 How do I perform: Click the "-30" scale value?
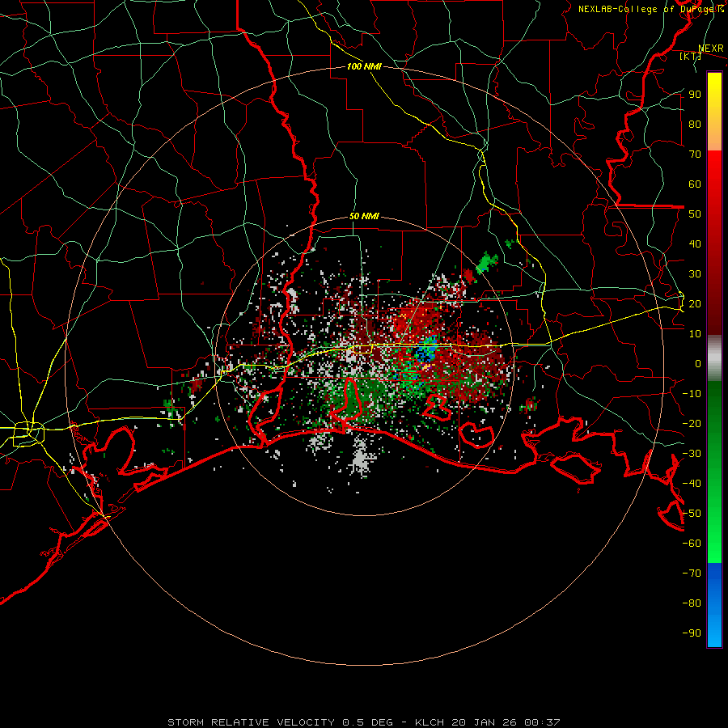(692, 454)
